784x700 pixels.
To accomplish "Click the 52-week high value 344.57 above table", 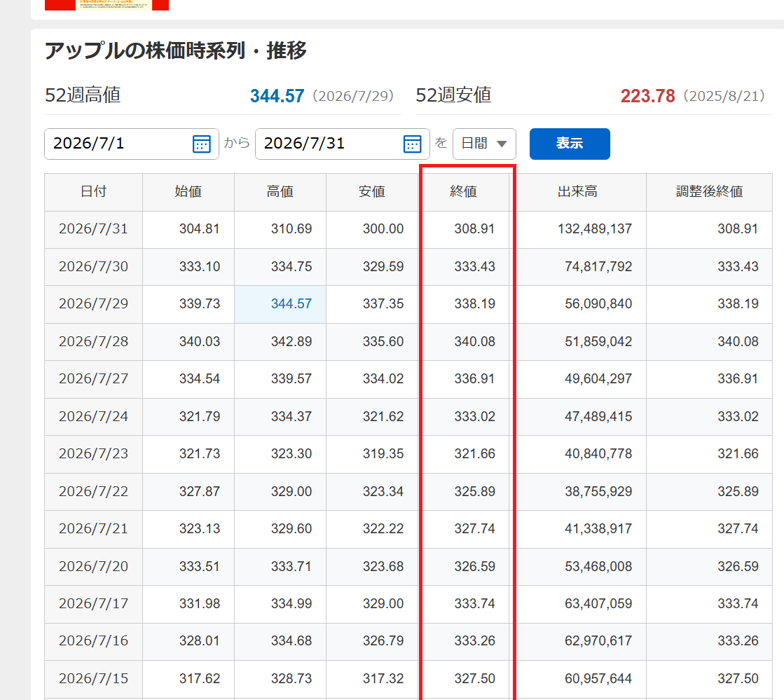I will coord(277,96).
